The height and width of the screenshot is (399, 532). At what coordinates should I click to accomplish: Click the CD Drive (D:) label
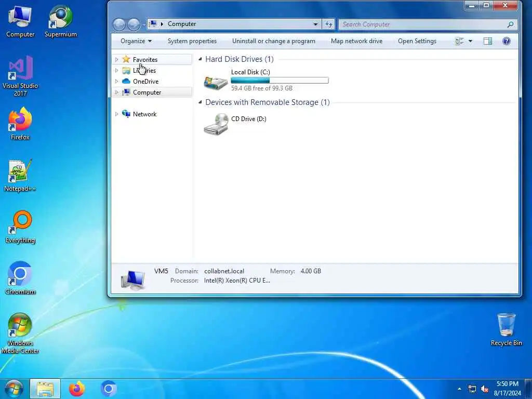249,119
